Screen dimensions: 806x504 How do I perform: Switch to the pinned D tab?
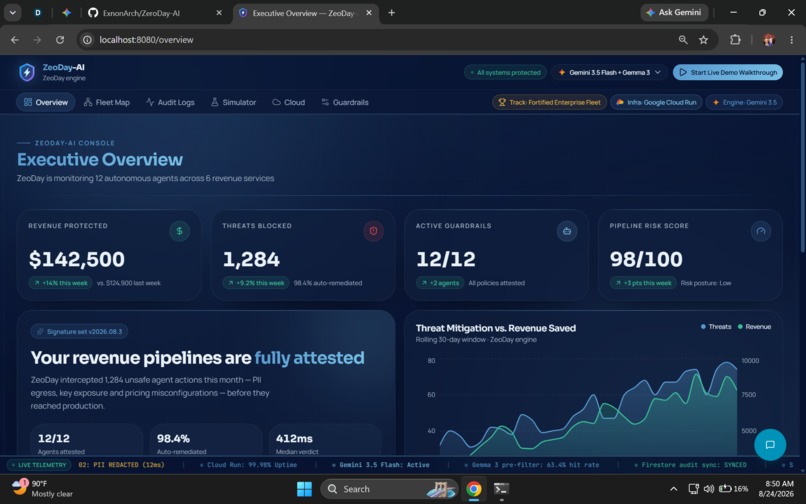(38, 13)
